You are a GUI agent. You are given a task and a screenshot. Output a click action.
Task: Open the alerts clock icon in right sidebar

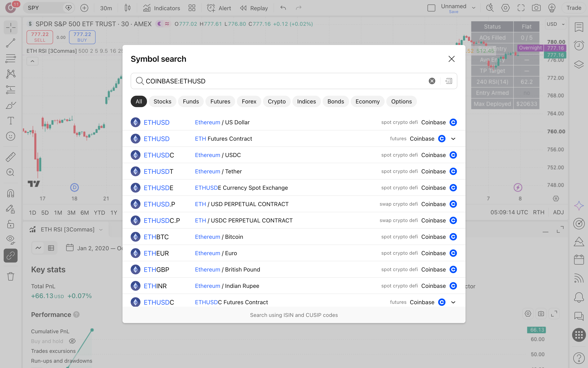[579, 46]
